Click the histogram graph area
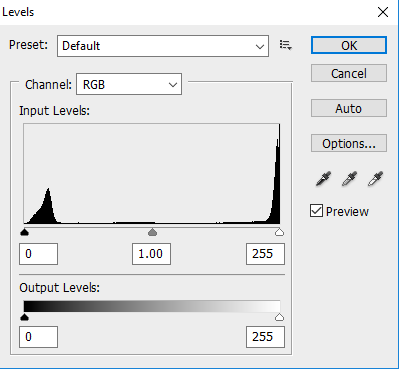399x369 pixels. click(152, 174)
